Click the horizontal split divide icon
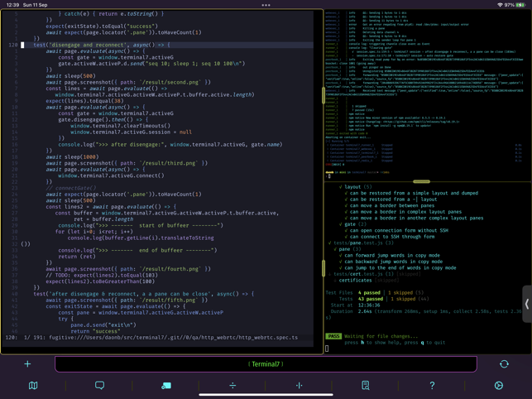This screenshot has width=532, height=399. pyautogui.click(x=232, y=386)
